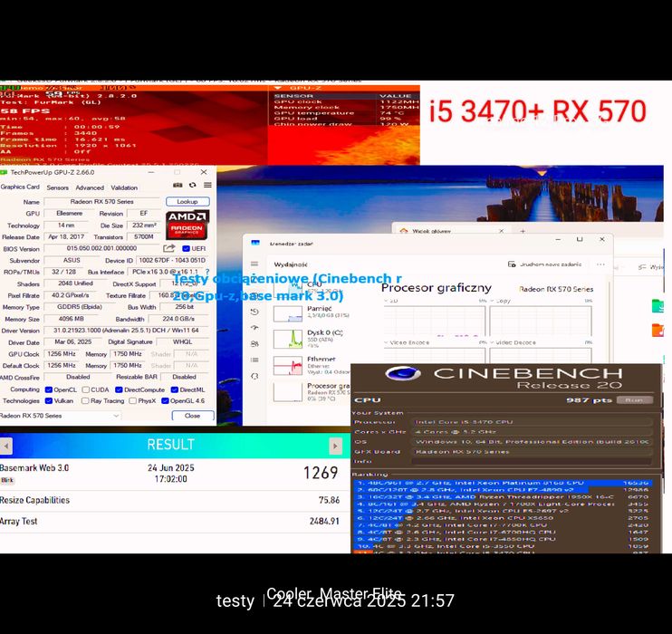Click the Ethernet usage graph thumbnail

coord(288,366)
